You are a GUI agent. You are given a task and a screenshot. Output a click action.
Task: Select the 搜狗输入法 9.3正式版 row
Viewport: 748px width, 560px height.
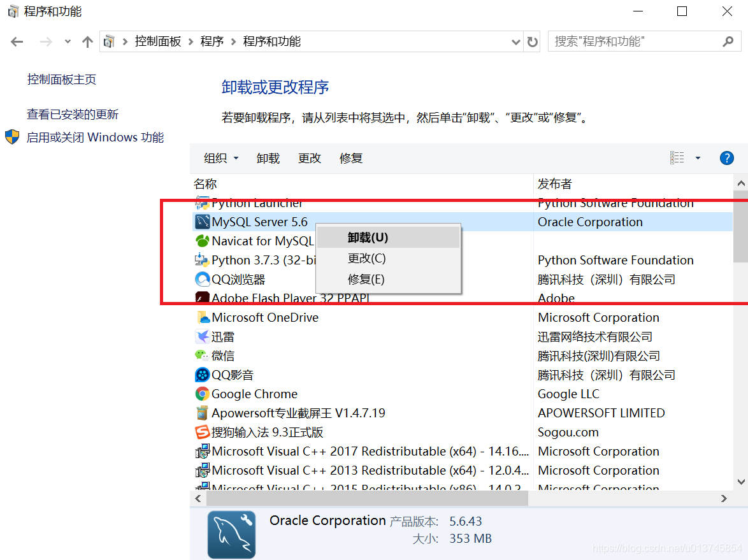(x=463, y=432)
